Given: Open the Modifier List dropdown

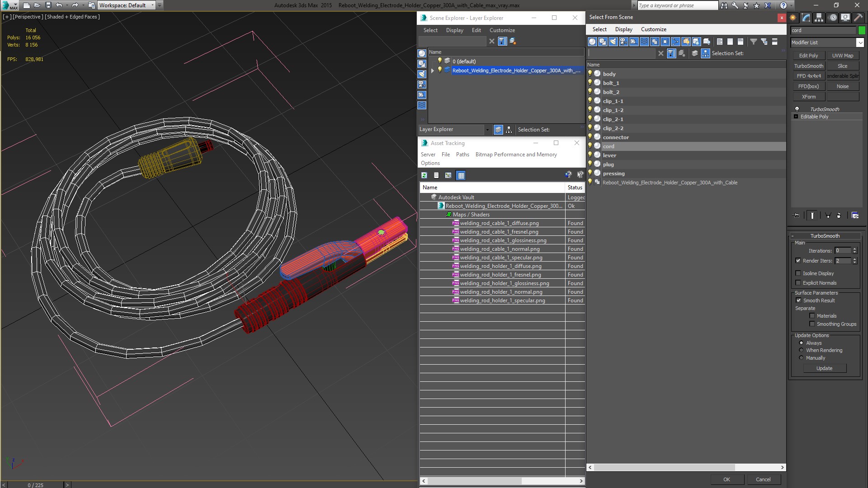Looking at the screenshot, I should click(860, 42).
